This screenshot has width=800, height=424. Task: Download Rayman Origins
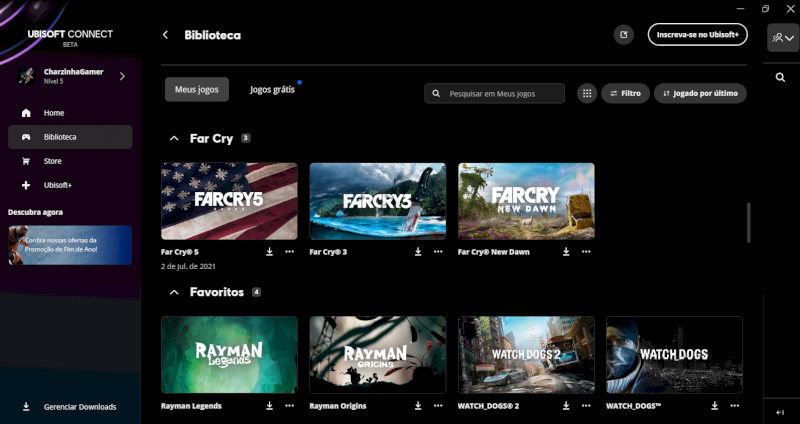click(x=418, y=406)
